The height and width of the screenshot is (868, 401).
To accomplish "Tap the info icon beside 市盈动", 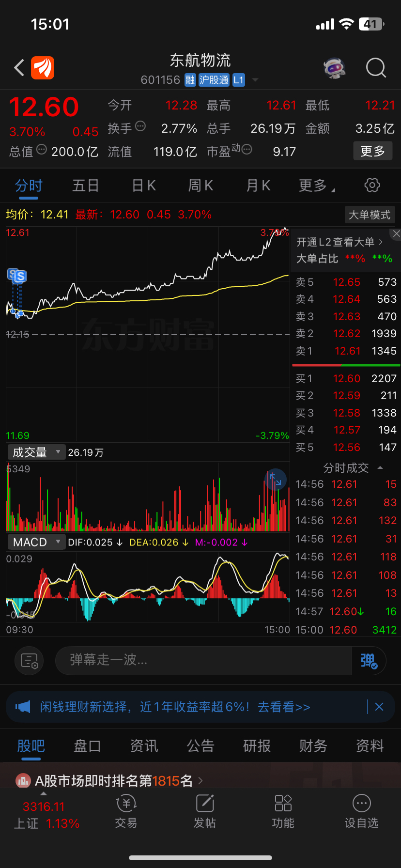I will (247, 150).
